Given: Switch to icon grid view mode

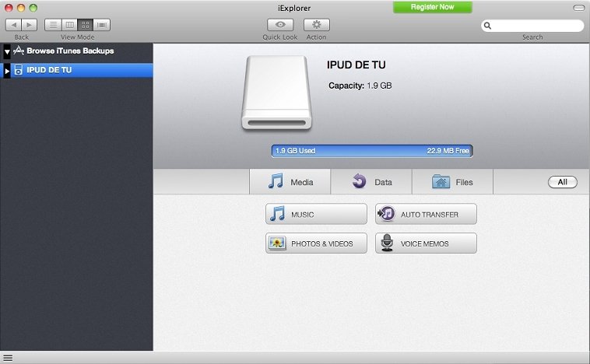Looking at the screenshot, I should click(x=86, y=25).
